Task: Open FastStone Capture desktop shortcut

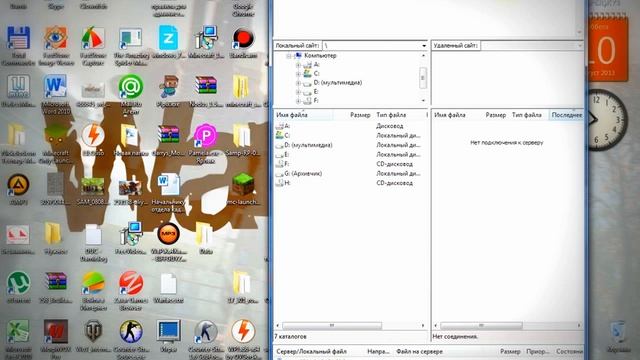Action: [93, 38]
